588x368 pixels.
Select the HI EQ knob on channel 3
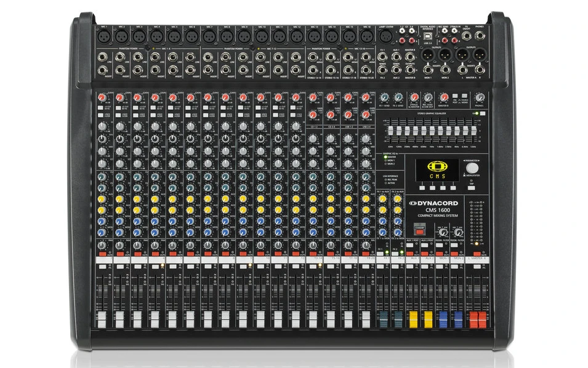[136, 126]
